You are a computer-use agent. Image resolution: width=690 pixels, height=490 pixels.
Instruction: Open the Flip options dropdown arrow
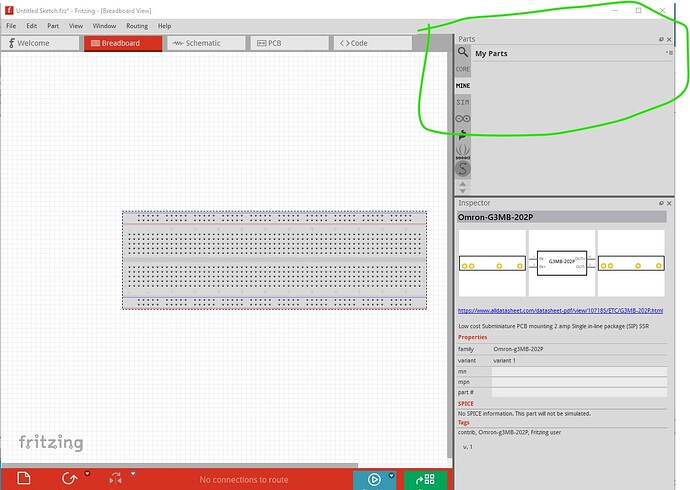pyautogui.click(x=133, y=474)
